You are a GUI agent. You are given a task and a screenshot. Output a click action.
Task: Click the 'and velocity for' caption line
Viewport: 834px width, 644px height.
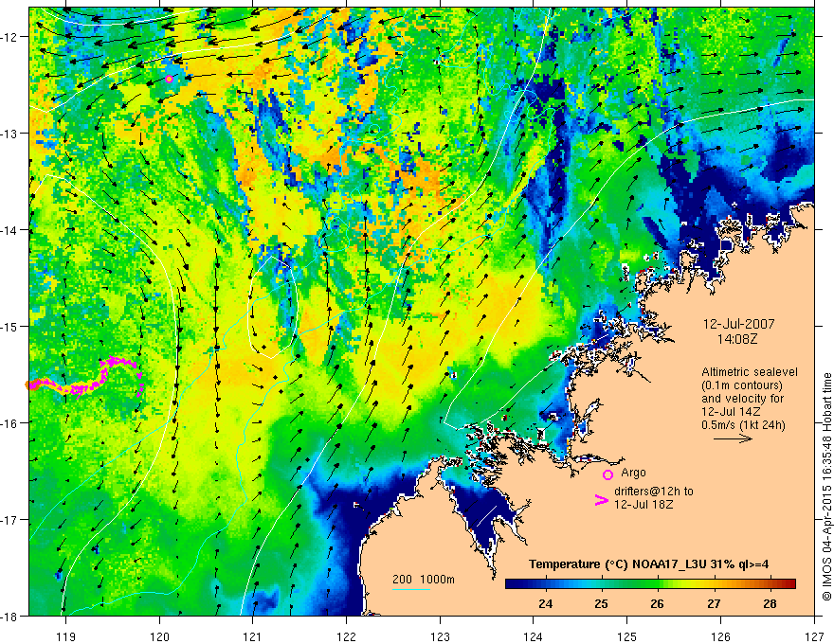[x=742, y=399]
